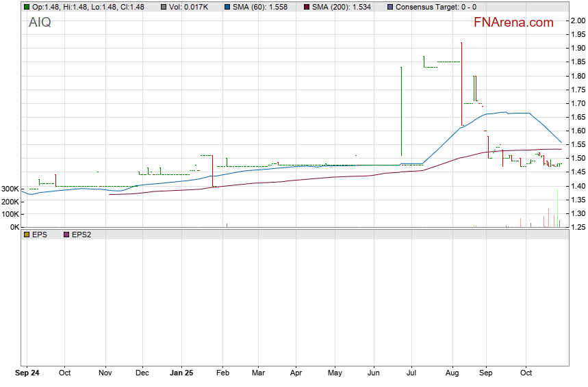This screenshot has height=387, width=588.
Task: Click the gray Vol legend swatch
Action: pos(164,7)
